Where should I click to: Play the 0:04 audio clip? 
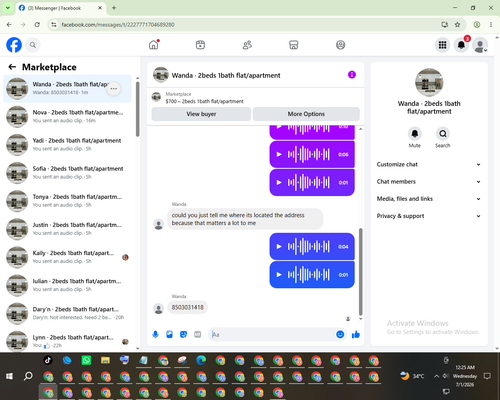coord(279,247)
